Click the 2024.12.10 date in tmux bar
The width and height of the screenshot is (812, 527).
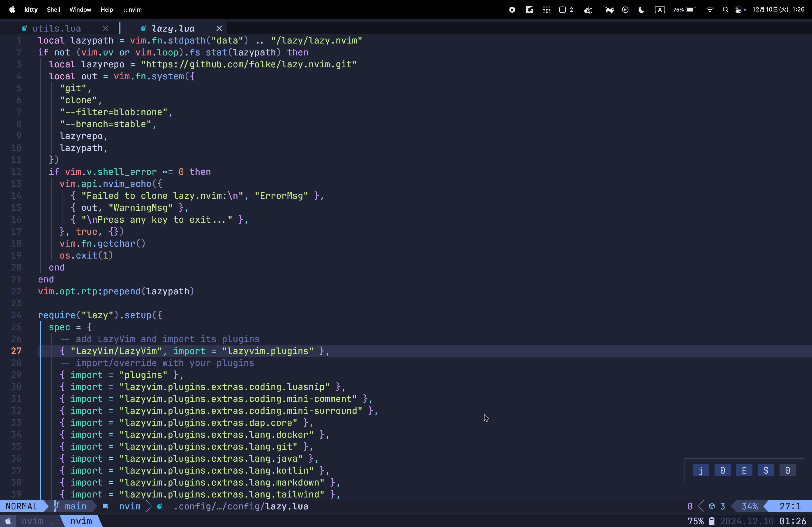747,521
